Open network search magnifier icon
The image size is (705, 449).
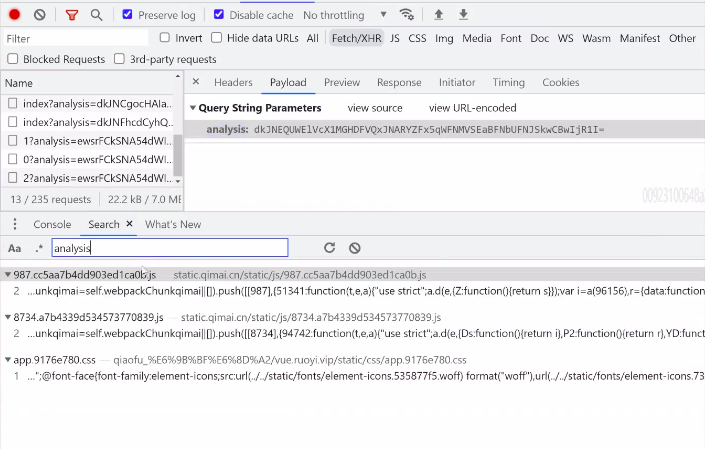point(96,15)
